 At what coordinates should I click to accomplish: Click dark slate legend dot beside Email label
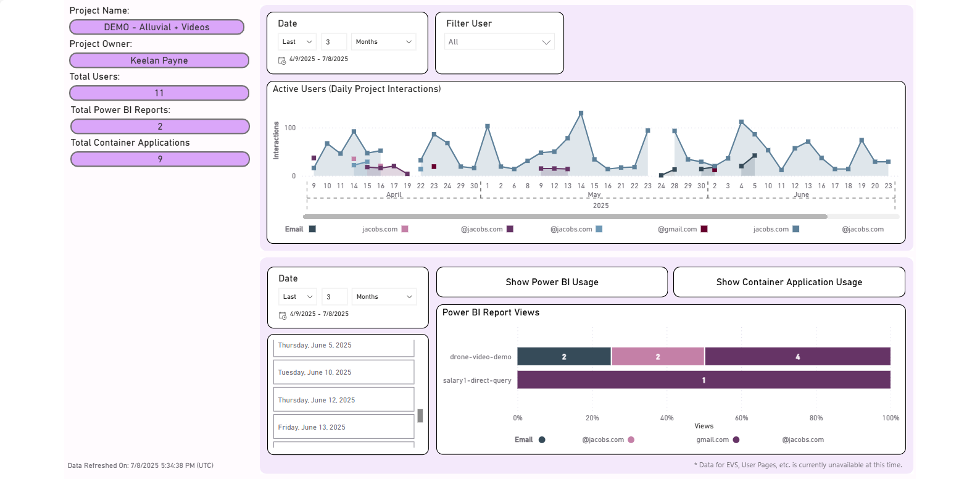pos(542,440)
